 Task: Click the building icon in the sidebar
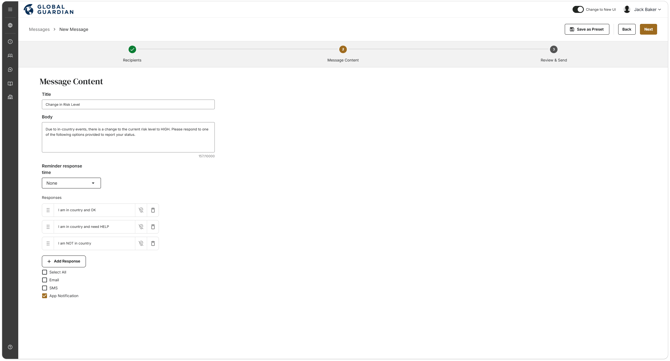click(10, 97)
